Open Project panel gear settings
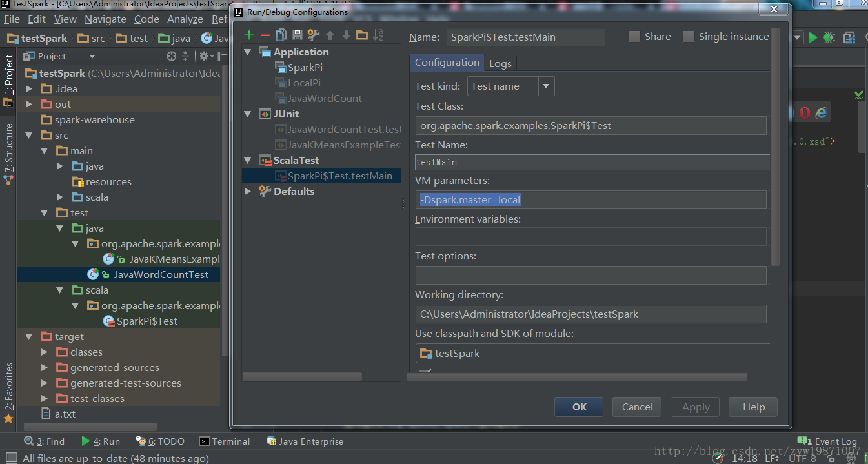 click(x=205, y=56)
